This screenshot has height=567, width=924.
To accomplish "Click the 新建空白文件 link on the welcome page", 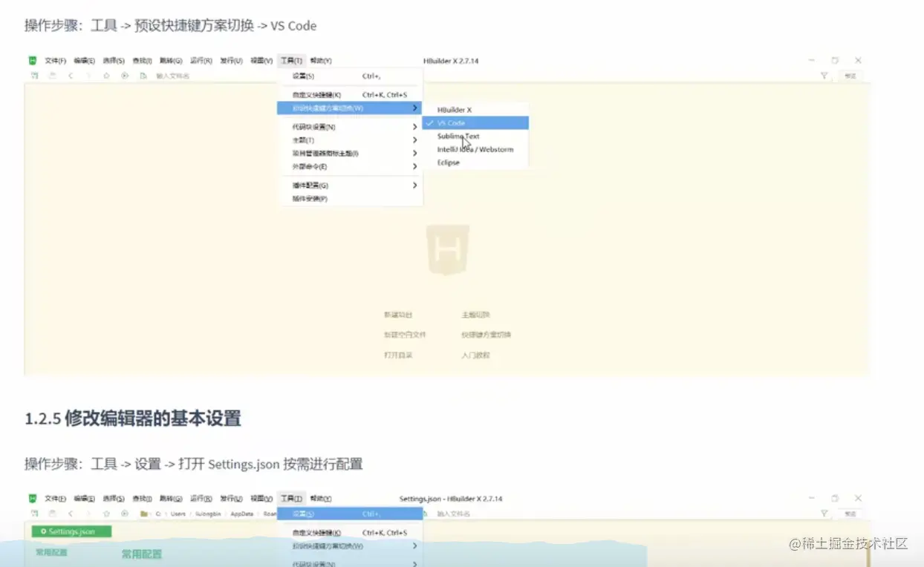I will (405, 335).
